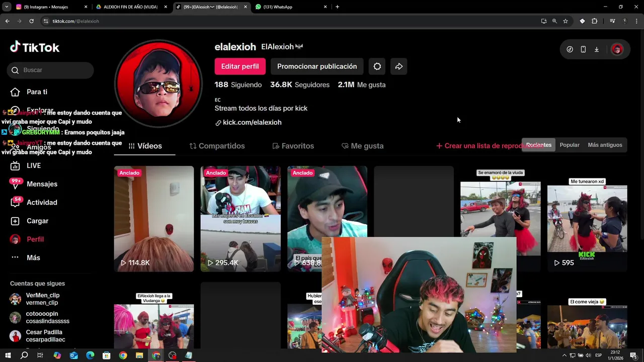The image size is (644, 362).
Task: Click the coins icon in header
Action: point(570,49)
